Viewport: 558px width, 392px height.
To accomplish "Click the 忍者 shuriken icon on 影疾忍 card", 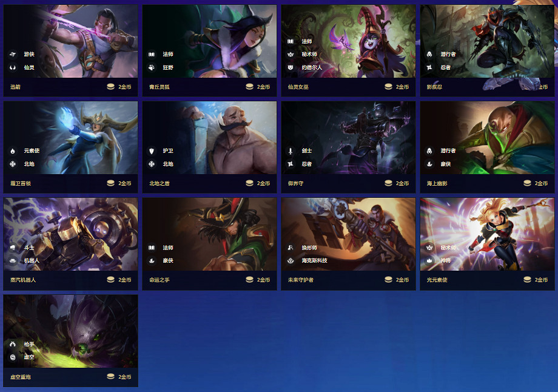I will pyautogui.click(x=429, y=67).
